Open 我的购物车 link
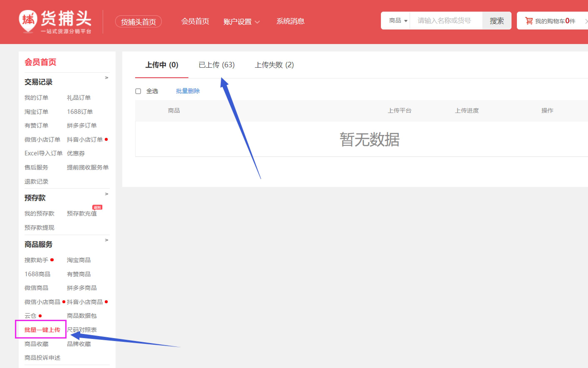This screenshot has height=368, width=588. pyautogui.click(x=555, y=21)
